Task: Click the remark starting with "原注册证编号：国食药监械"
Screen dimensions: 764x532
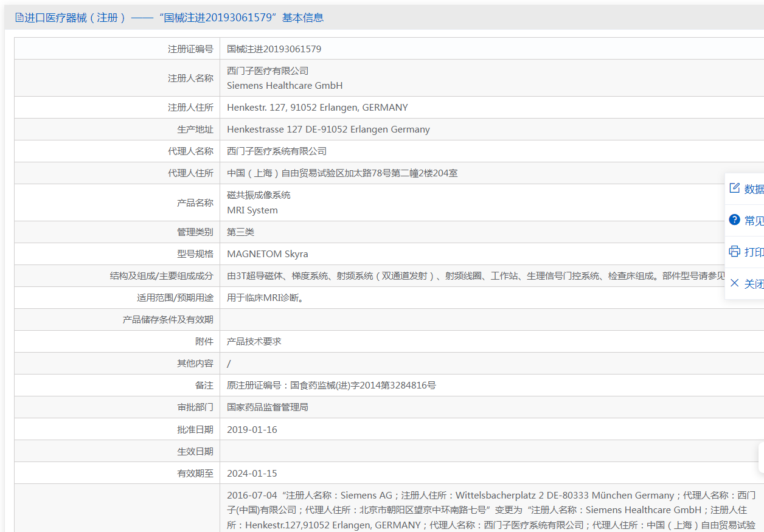Action: [x=332, y=385]
